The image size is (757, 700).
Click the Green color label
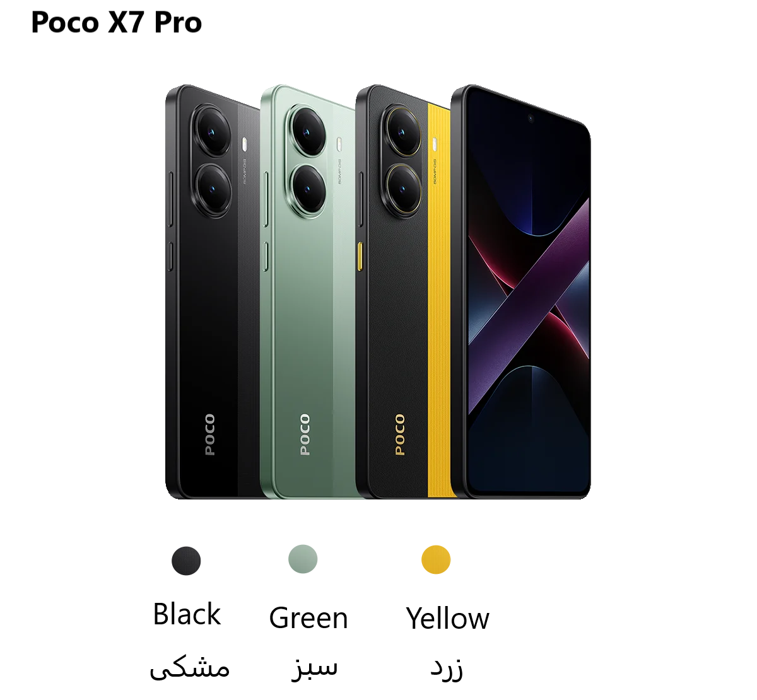point(308,618)
